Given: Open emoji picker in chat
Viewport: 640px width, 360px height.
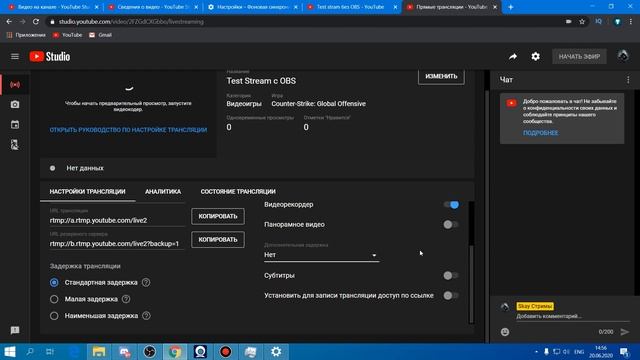Looking at the screenshot, I should point(505,332).
